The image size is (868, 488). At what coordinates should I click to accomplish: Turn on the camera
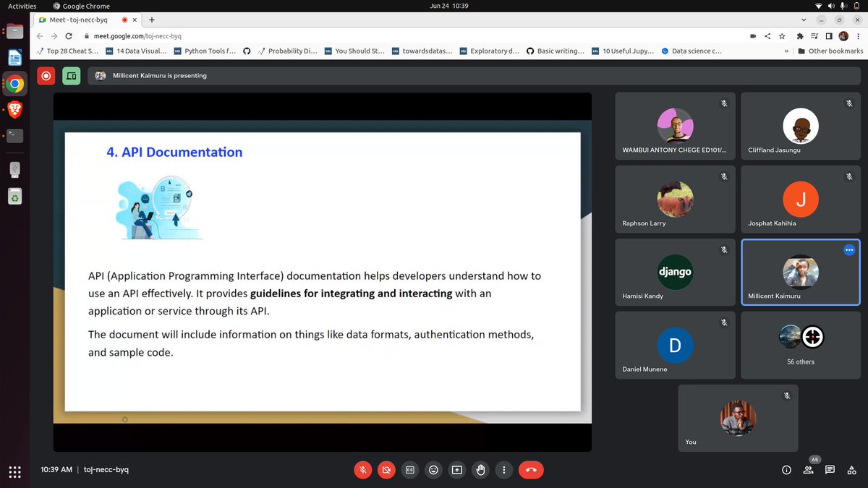click(386, 470)
